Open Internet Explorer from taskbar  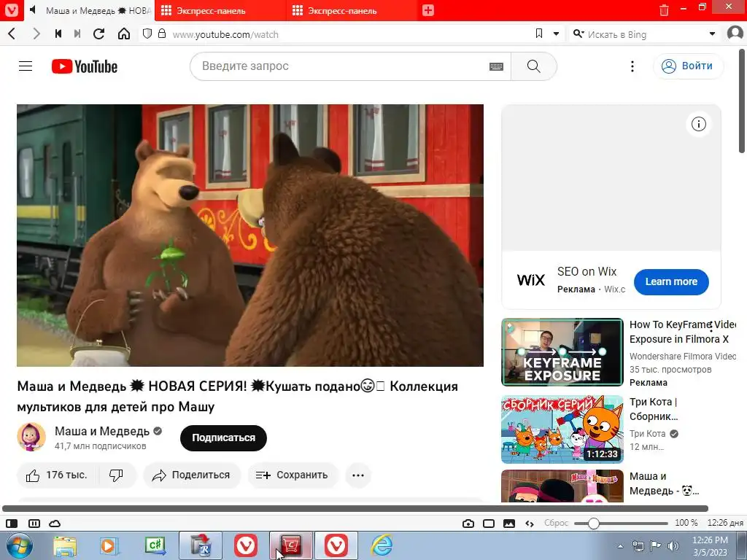pyautogui.click(x=382, y=545)
